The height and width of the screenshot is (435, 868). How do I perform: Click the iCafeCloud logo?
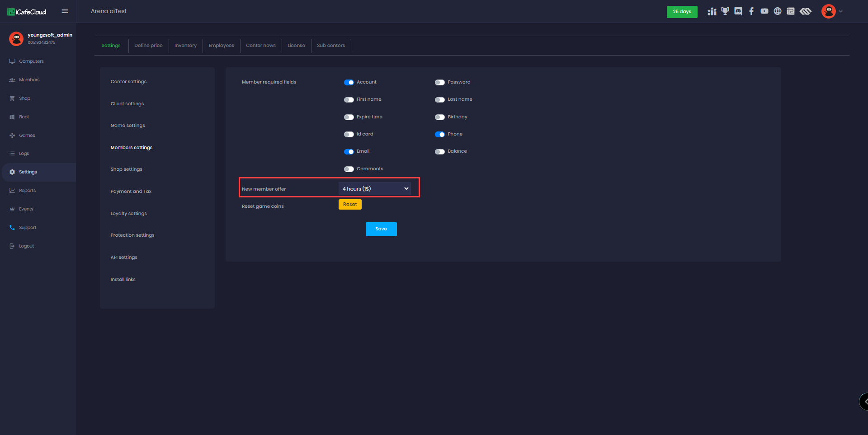pyautogui.click(x=27, y=12)
